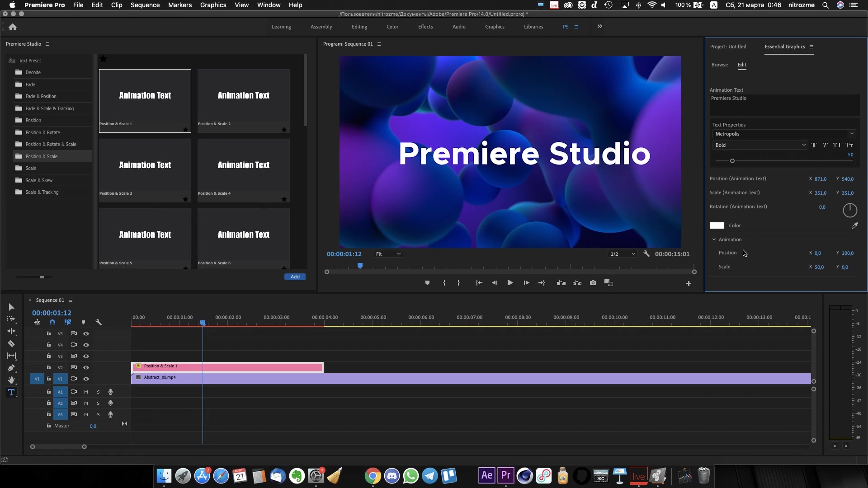Expand the Animation section chevron

[714, 239]
